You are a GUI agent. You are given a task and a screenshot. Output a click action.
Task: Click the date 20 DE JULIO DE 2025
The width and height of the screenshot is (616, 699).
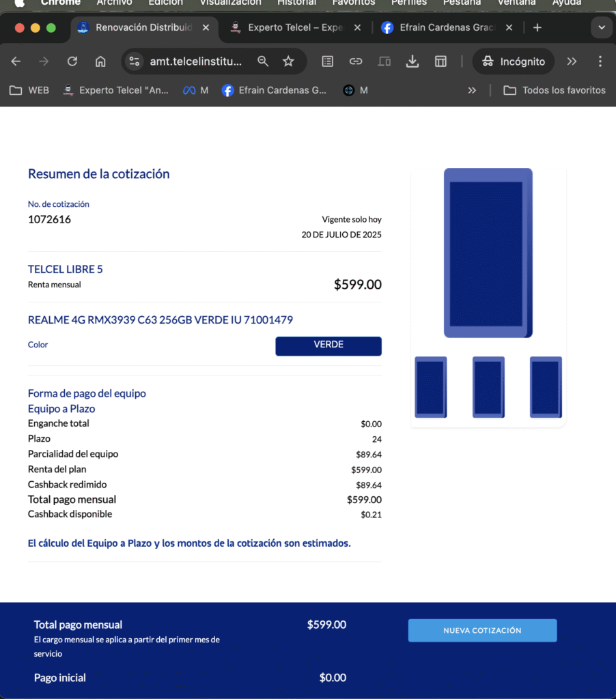[341, 235]
